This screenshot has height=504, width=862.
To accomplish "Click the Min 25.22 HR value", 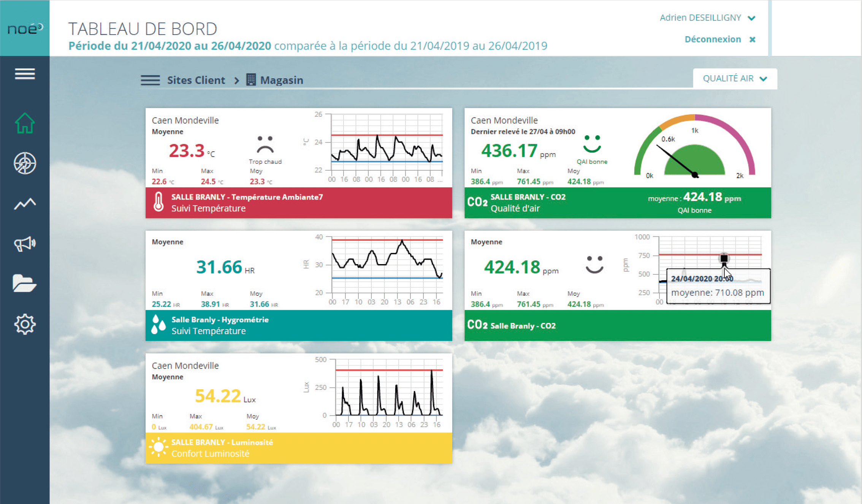I will (166, 304).
